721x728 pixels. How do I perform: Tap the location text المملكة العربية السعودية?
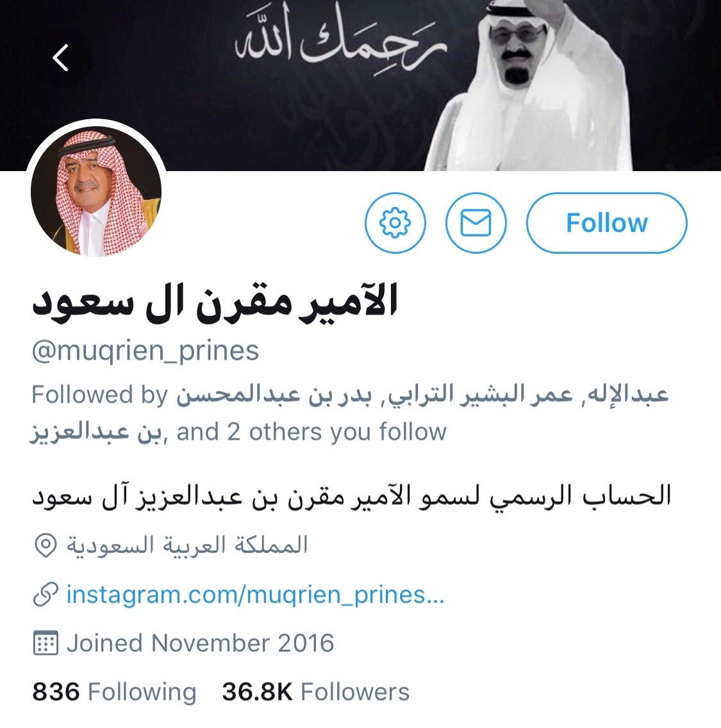(187, 545)
